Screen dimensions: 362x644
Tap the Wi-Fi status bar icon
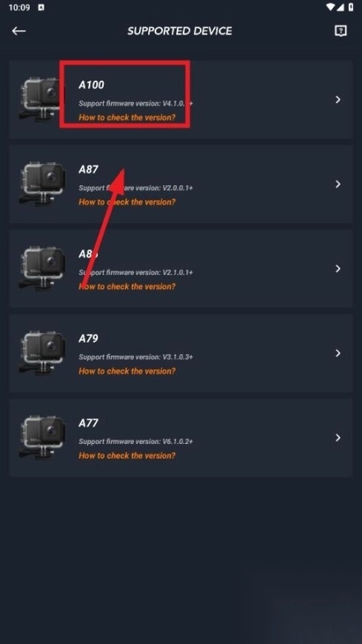331,7
